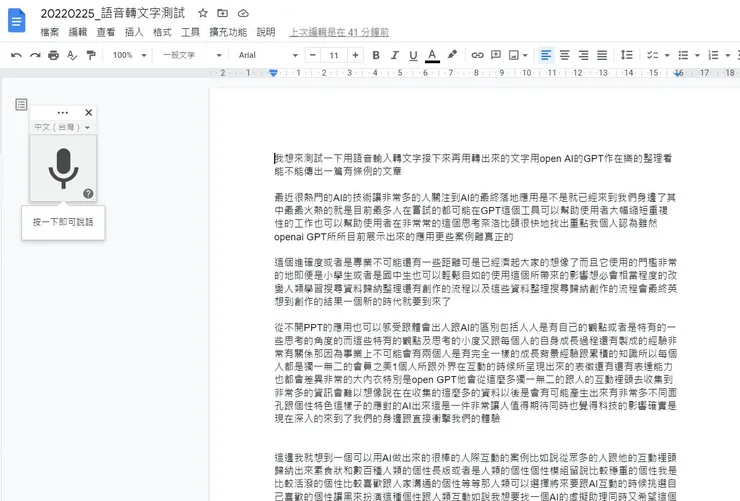This screenshot has width=740, height=501.
Task: Decrease font size with minus button
Action: tap(312, 55)
